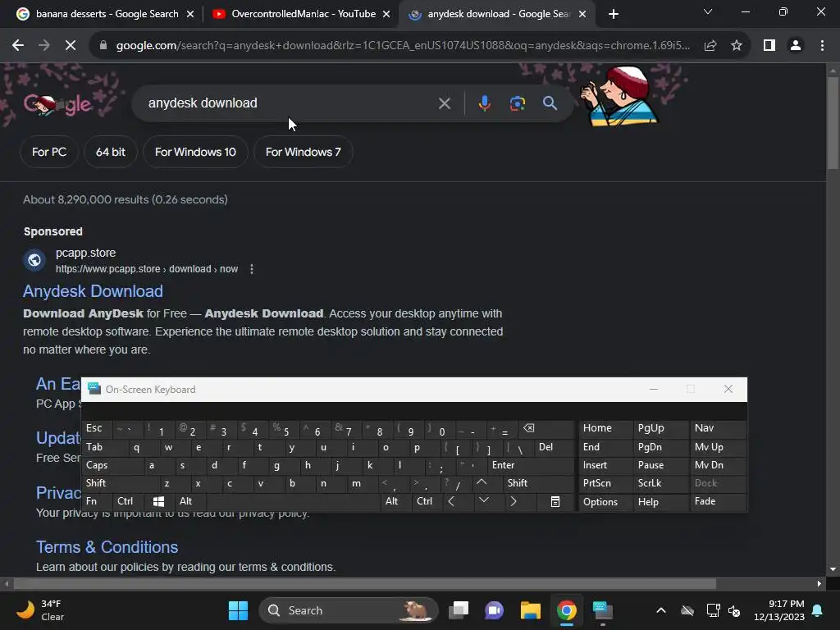Viewport: 840px width, 630px height.
Task: Open the Anydesk Download sponsored link
Action: pos(93,291)
